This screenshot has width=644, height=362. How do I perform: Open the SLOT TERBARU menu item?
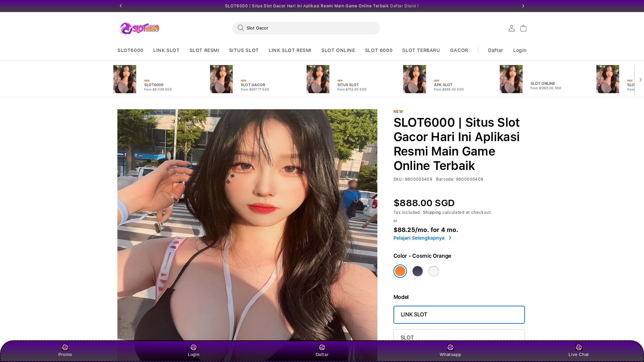pyautogui.click(x=421, y=50)
